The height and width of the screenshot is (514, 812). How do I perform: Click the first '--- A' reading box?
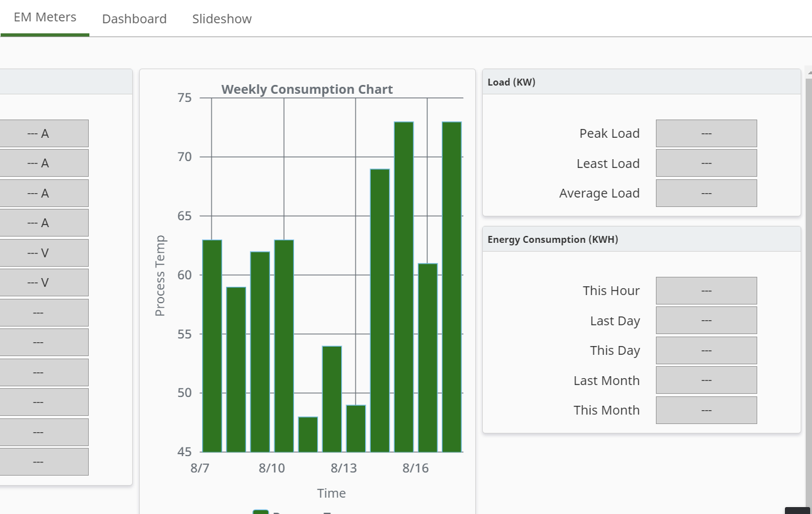tap(44, 133)
